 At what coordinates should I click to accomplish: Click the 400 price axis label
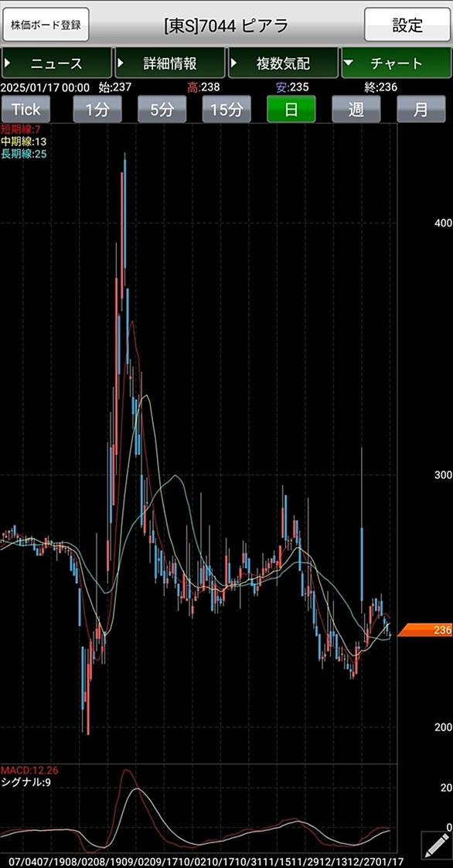pos(444,223)
